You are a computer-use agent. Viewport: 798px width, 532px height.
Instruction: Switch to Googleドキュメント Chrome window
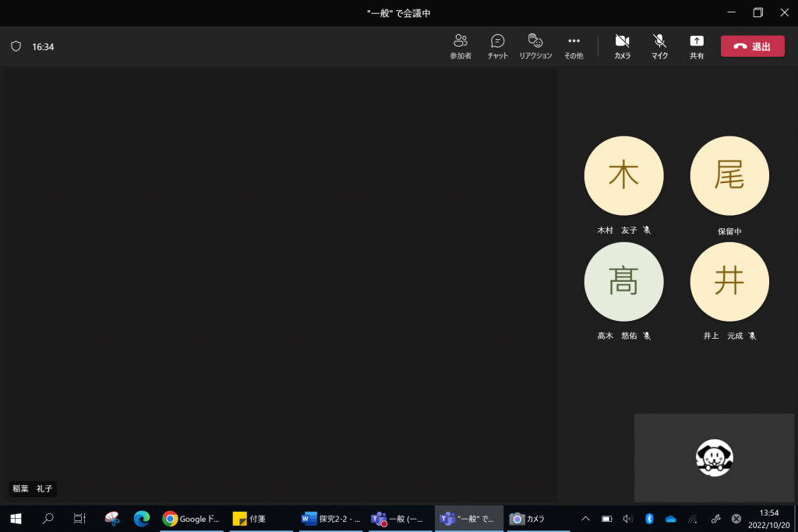pos(192,519)
